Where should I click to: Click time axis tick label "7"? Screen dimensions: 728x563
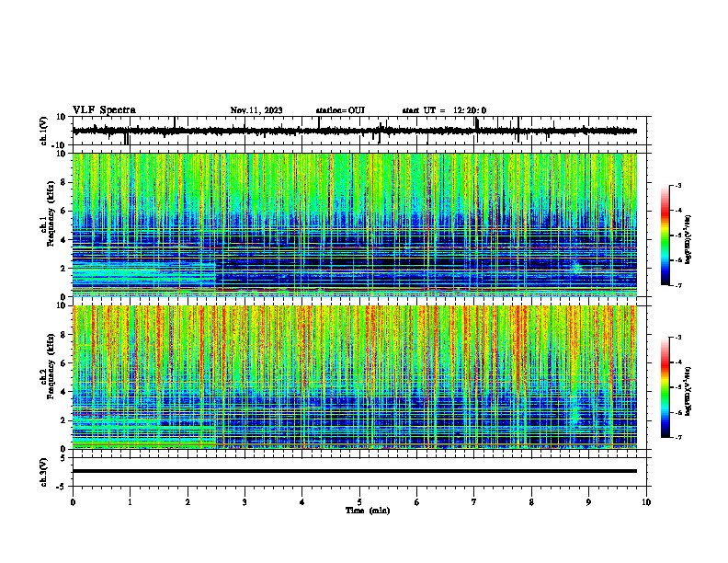tap(474, 502)
